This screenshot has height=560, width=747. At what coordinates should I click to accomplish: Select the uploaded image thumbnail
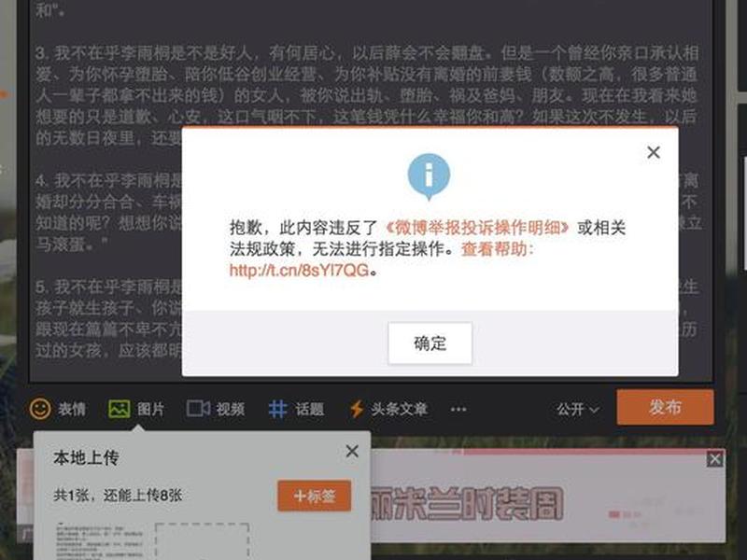pos(99,541)
